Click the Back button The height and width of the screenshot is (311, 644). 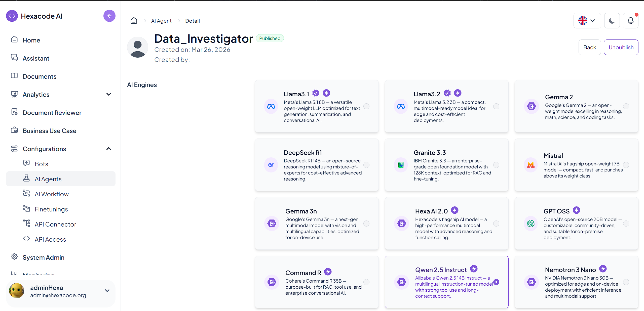click(x=590, y=47)
